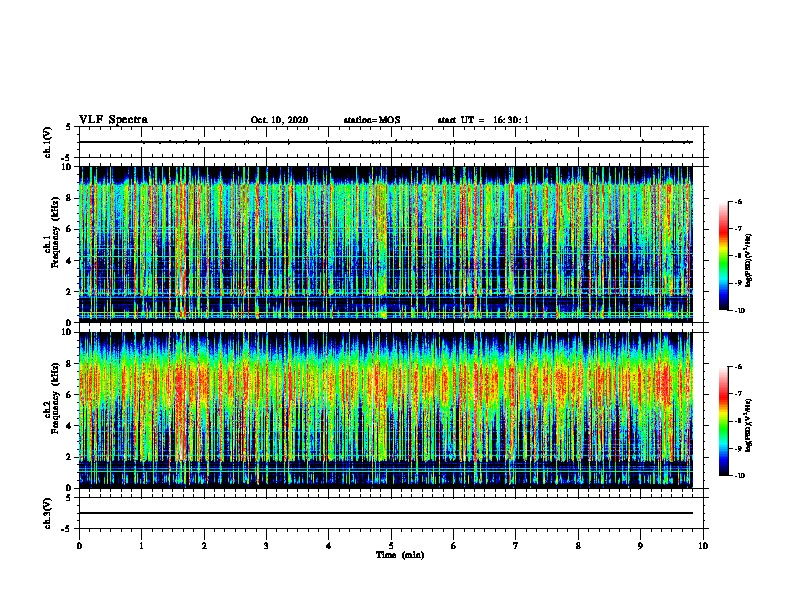Click the "-10" tick on ch.1 colorbar
Screen dimensions: 792x612
pyautogui.click(x=739, y=311)
